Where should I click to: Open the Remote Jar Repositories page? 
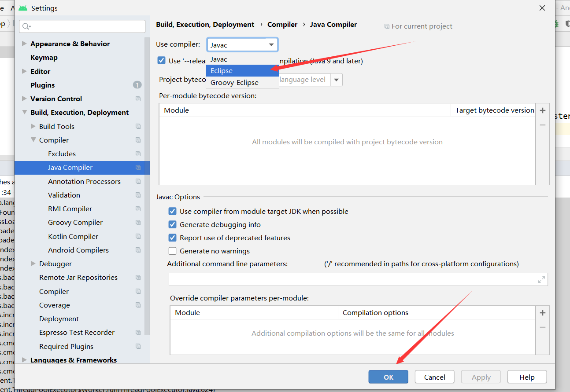78,277
